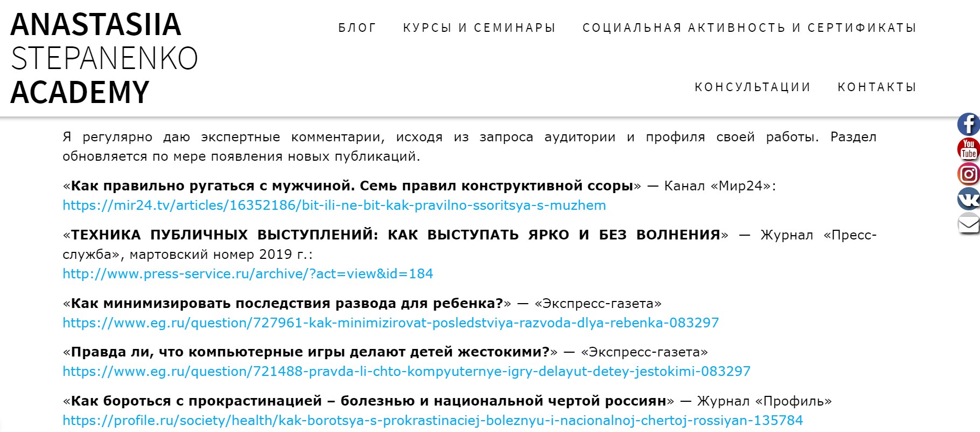Click the email envelope icon
The width and height of the screenshot is (980, 432).
[968, 224]
